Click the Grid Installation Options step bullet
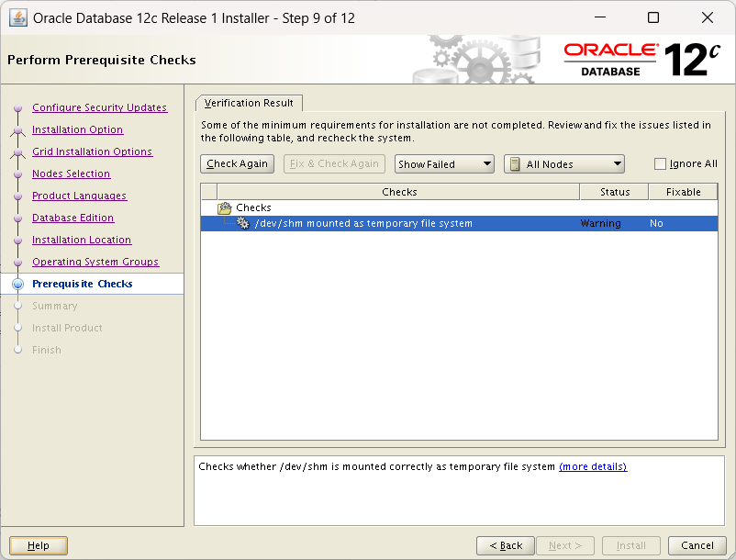736x560 pixels. 17,152
